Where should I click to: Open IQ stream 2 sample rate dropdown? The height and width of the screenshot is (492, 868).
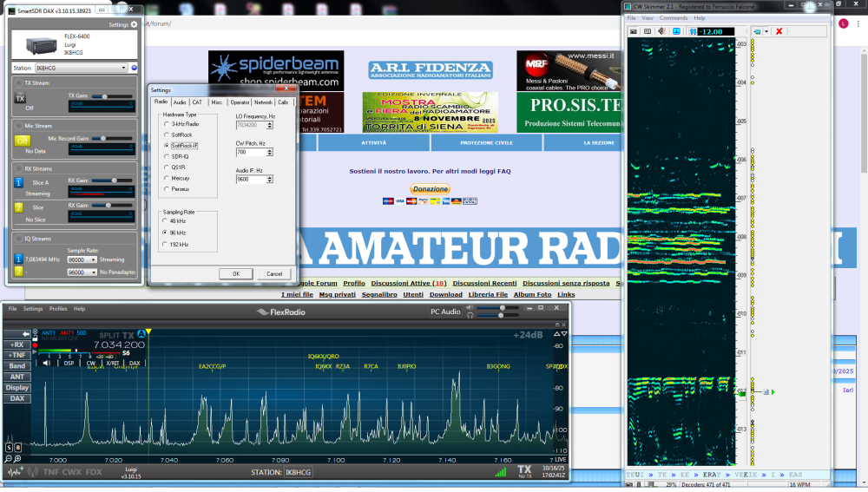click(x=82, y=272)
